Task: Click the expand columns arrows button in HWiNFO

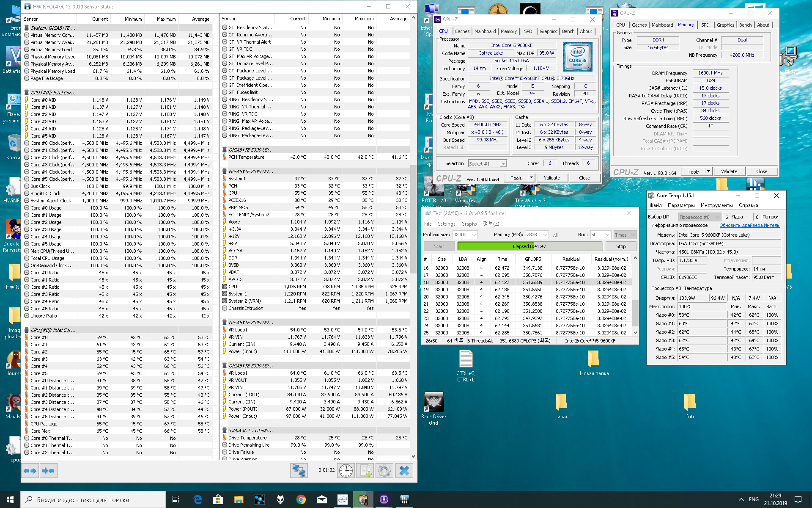Action: 30,471
